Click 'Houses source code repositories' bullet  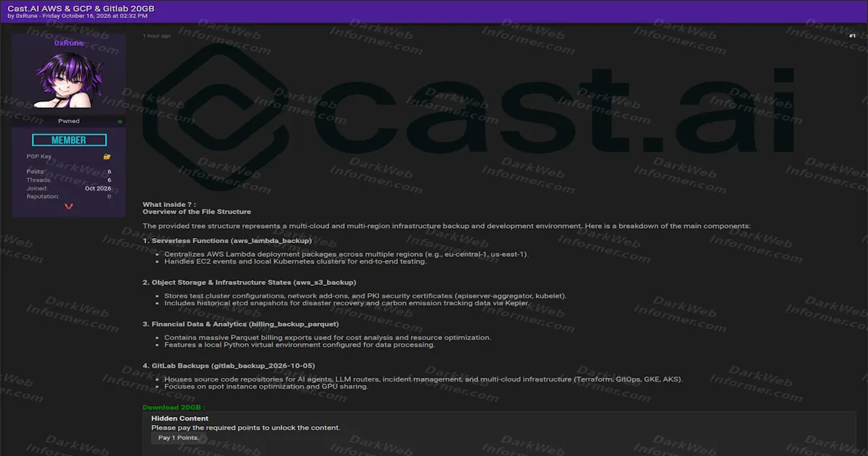point(423,379)
